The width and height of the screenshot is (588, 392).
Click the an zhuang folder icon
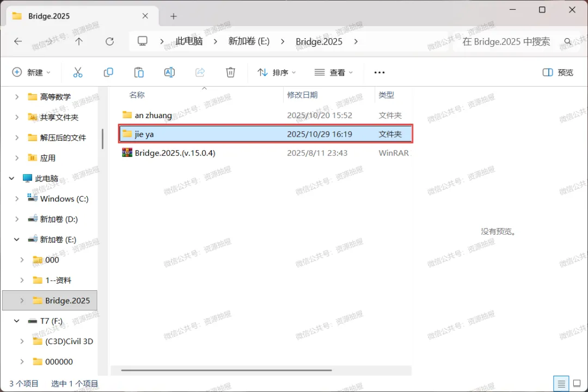tap(127, 115)
